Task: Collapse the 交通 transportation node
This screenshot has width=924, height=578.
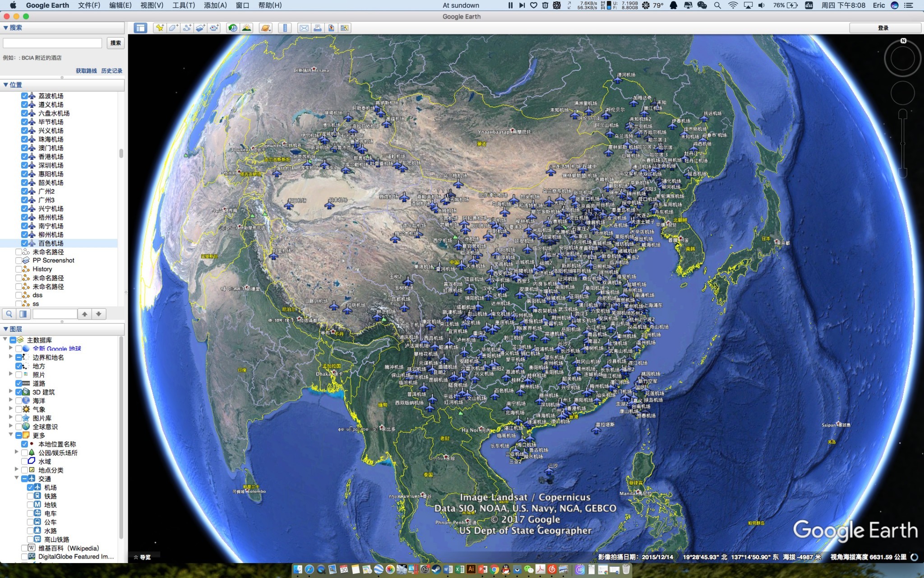Action: coord(17,478)
